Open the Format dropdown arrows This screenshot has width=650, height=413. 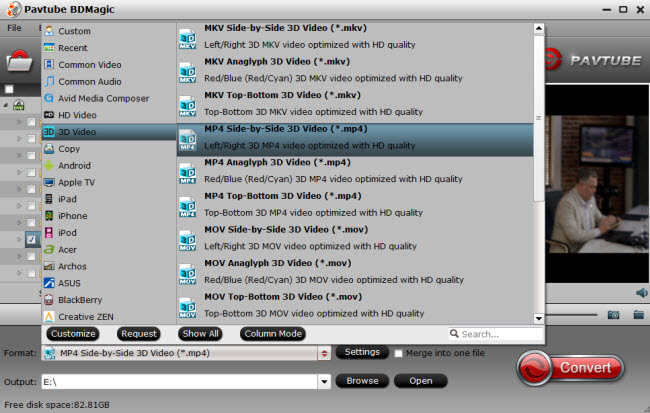click(x=324, y=353)
